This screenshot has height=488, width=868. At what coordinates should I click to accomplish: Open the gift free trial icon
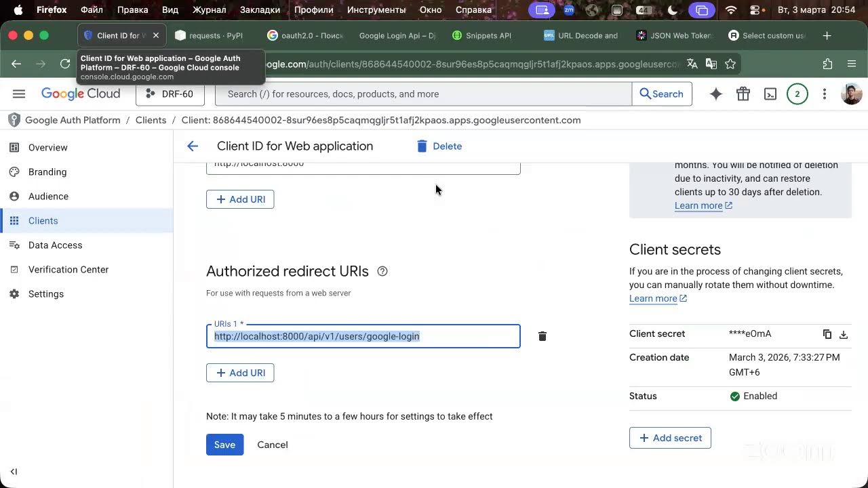tap(743, 94)
